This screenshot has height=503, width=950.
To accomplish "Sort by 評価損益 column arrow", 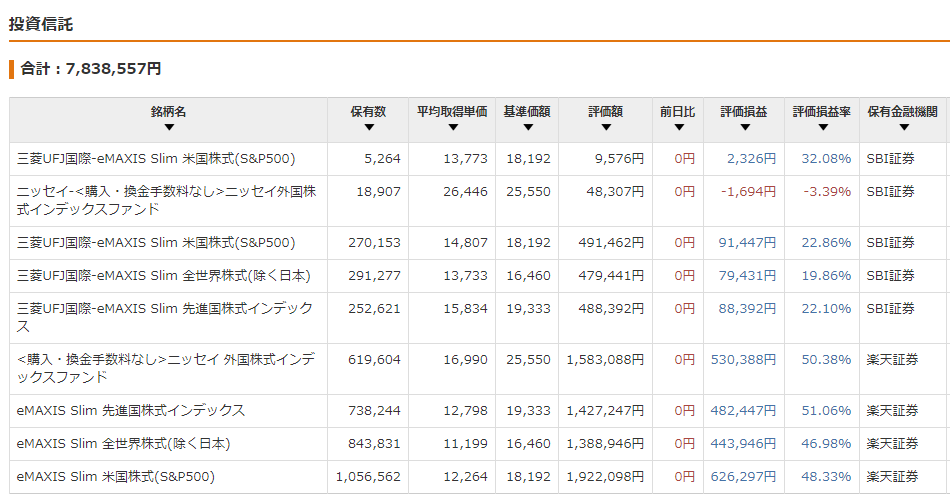I will 745,127.
